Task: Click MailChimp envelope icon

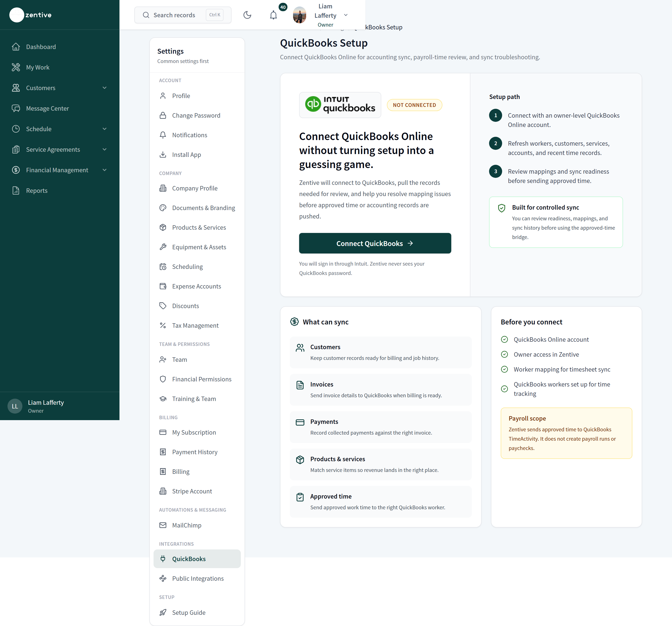Action: pos(163,525)
